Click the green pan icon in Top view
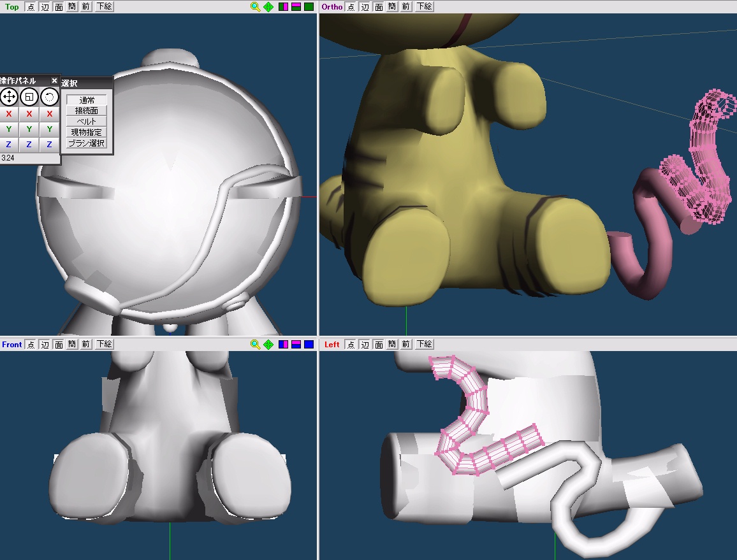The image size is (737, 560). (x=268, y=7)
